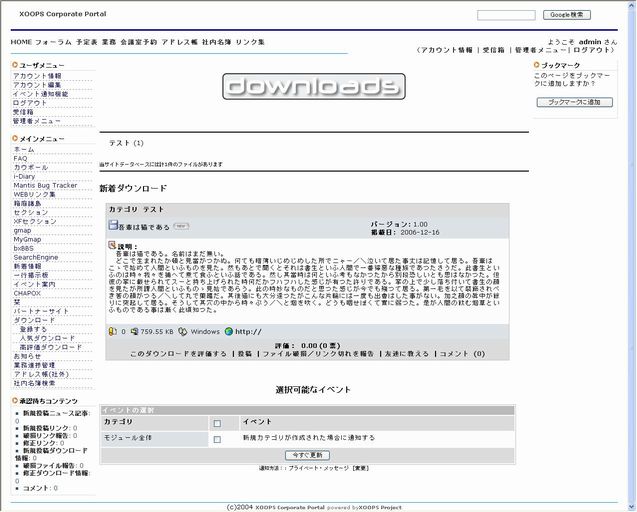The image size is (637, 512).
Task: Toggle the カテゴリ header checkbox
Action: (217, 423)
